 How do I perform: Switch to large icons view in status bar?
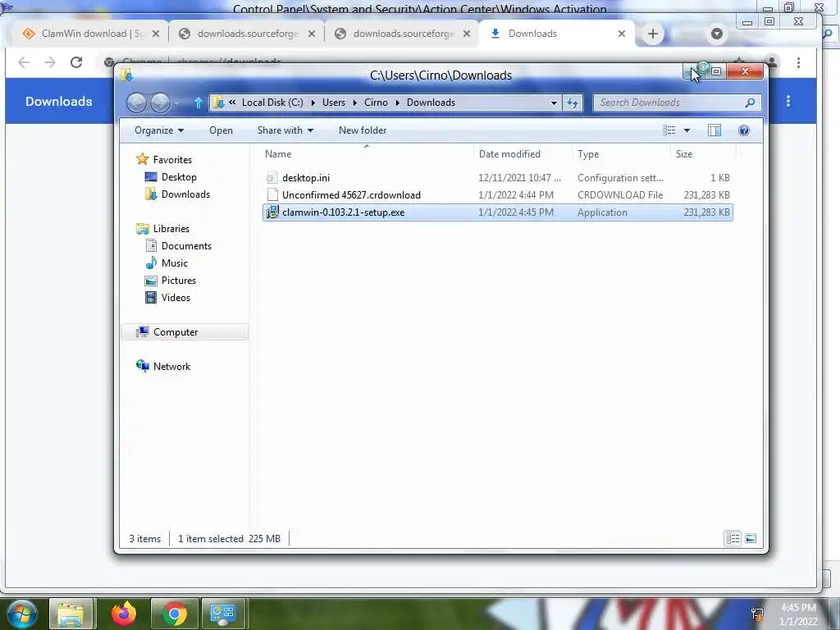pos(751,538)
